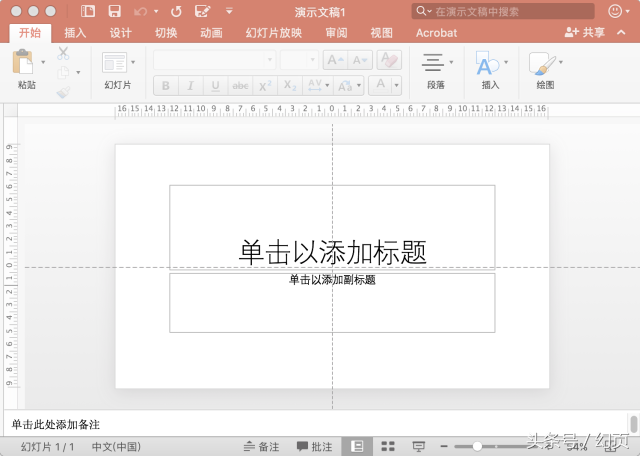Increase font size with large A button
The image size is (640, 456).
tap(336, 60)
